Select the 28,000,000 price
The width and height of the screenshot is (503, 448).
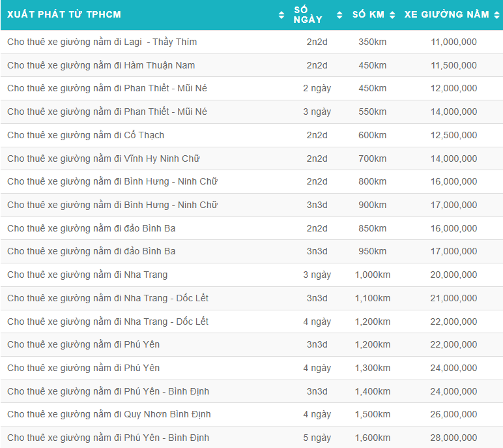click(x=453, y=438)
